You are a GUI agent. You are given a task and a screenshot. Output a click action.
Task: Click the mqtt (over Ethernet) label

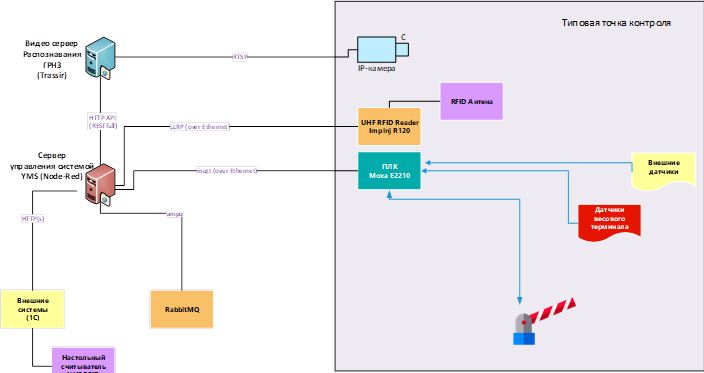tap(227, 171)
